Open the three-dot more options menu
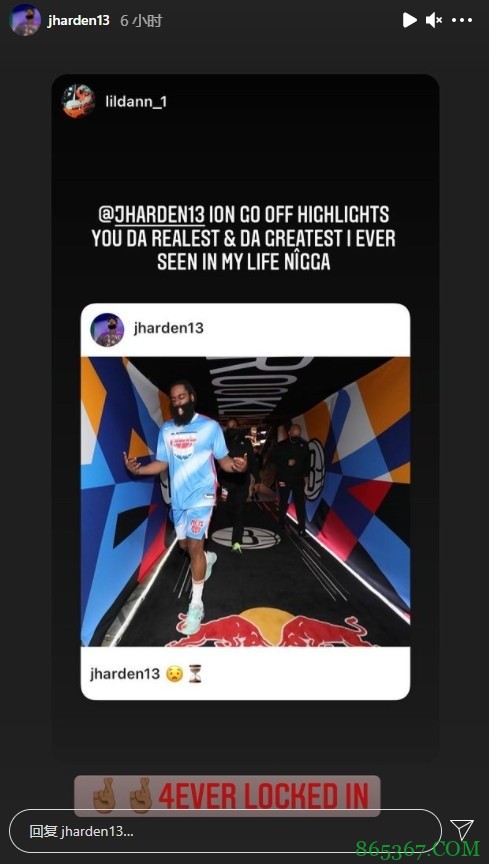The height and width of the screenshot is (864, 489). pyautogui.click(x=461, y=20)
